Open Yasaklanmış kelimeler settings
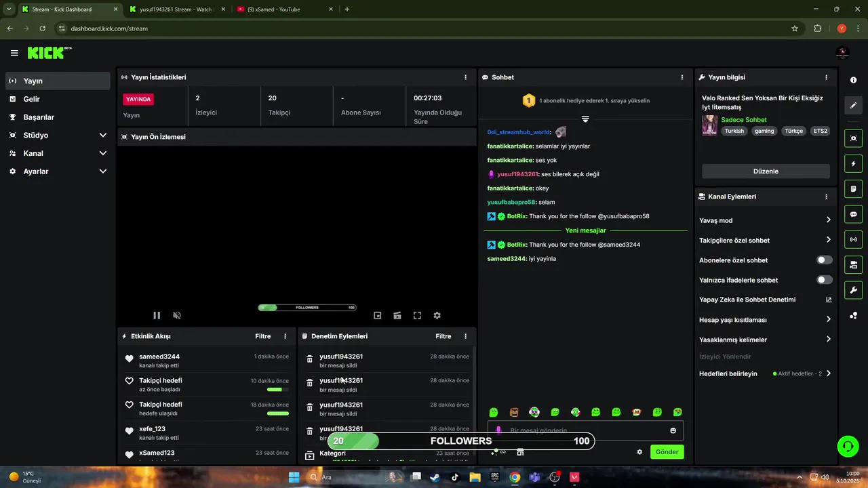Image resolution: width=868 pixels, height=488 pixels. click(x=765, y=340)
